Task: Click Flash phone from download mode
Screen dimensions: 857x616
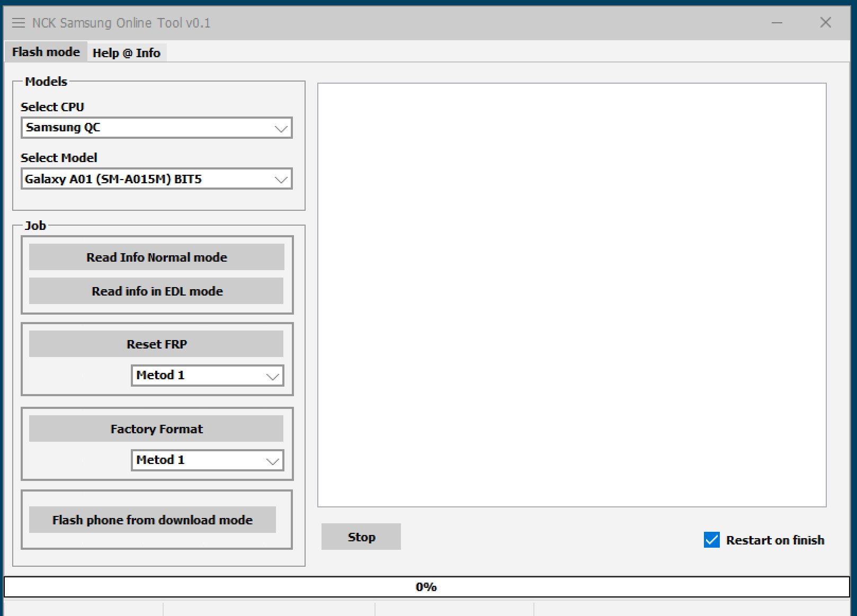Action: 153,520
